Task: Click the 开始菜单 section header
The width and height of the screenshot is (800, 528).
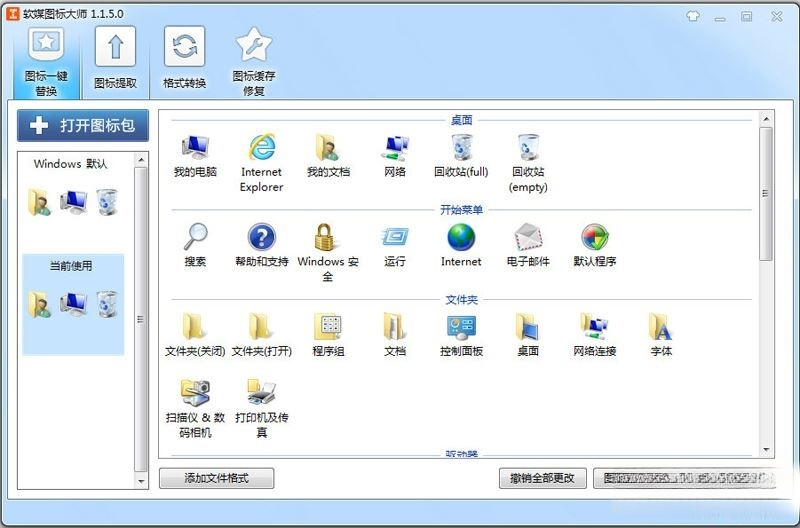Action: click(461, 210)
